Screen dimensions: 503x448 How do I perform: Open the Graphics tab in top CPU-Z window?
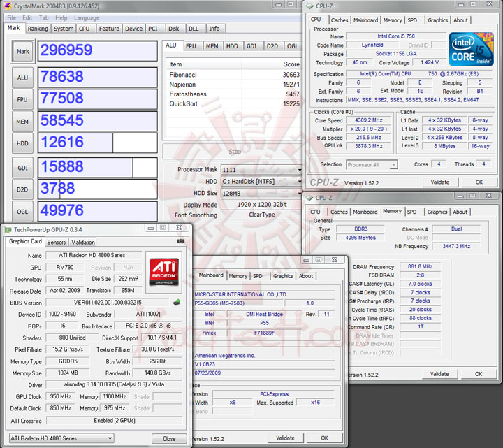[x=437, y=20]
